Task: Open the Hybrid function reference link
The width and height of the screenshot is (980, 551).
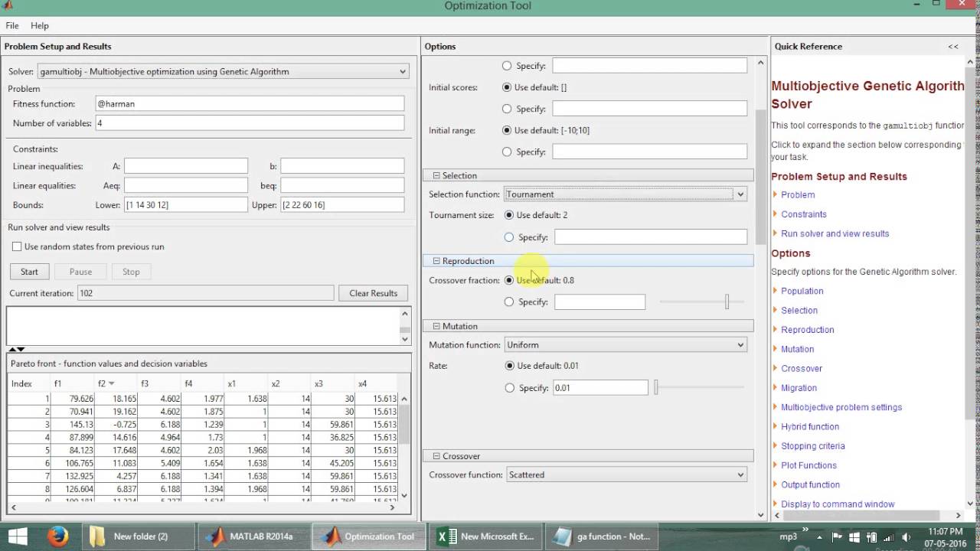Action: point(810,426)
